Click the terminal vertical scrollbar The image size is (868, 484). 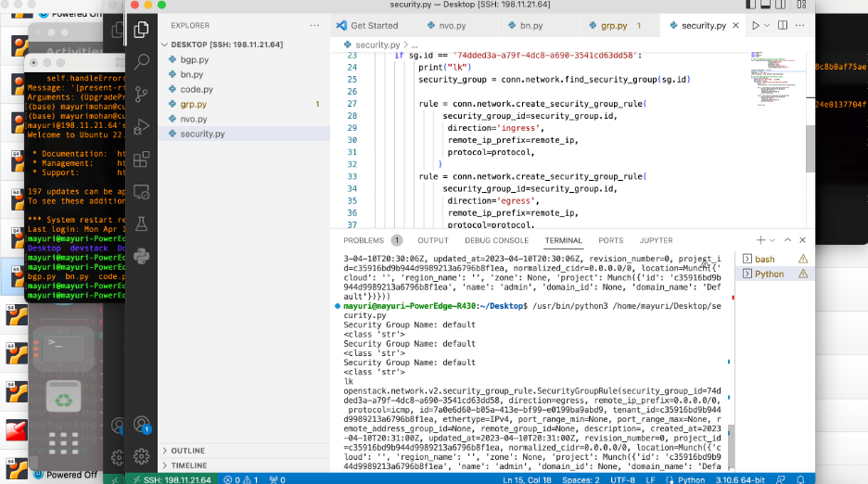tap(731, 448)
